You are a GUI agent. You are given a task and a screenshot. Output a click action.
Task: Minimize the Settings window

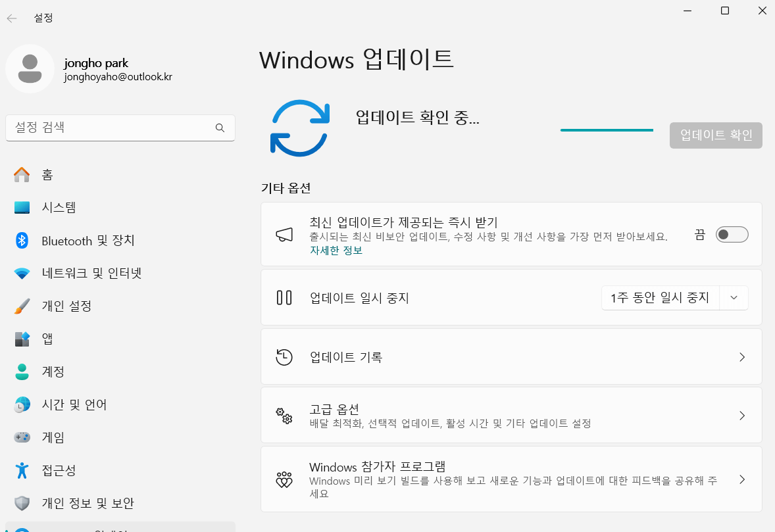pos(687,11)
